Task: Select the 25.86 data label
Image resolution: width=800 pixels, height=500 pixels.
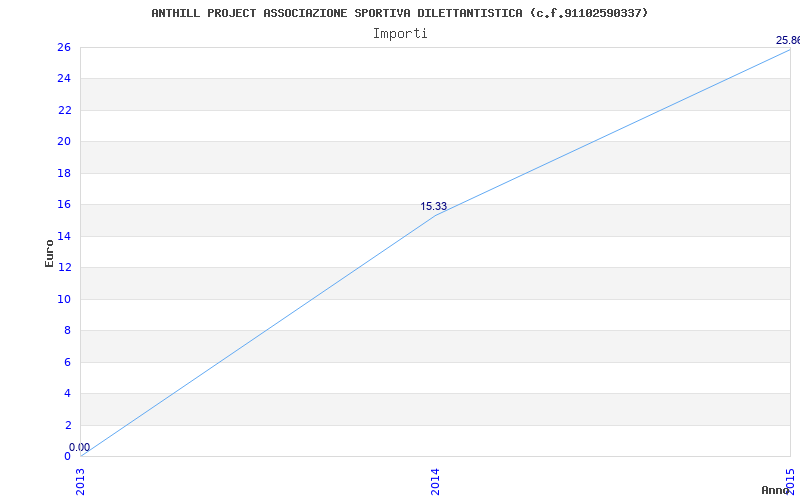Action: [788, 40]
